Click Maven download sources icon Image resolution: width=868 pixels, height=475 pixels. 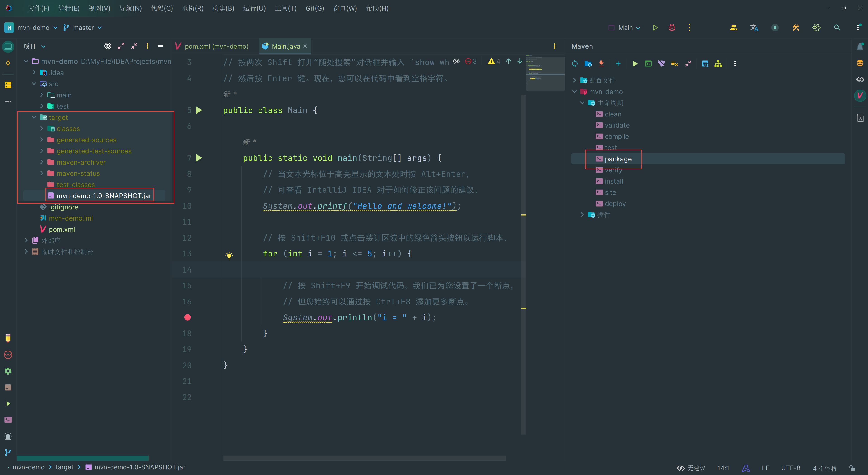pos(601,64)
